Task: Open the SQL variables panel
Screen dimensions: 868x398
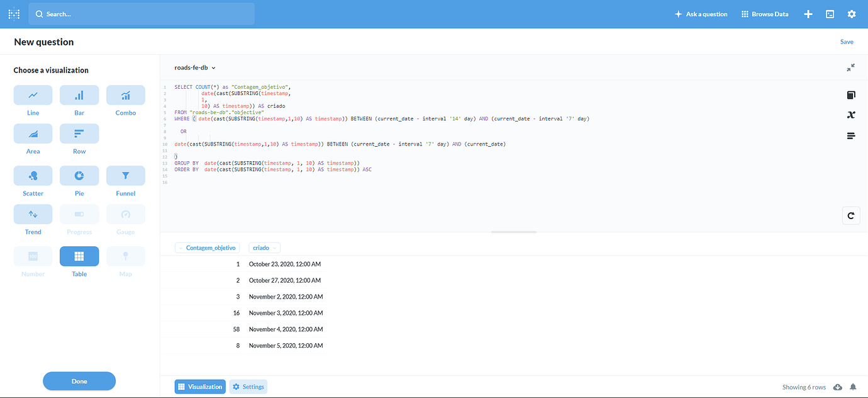Action: point(851,115)
